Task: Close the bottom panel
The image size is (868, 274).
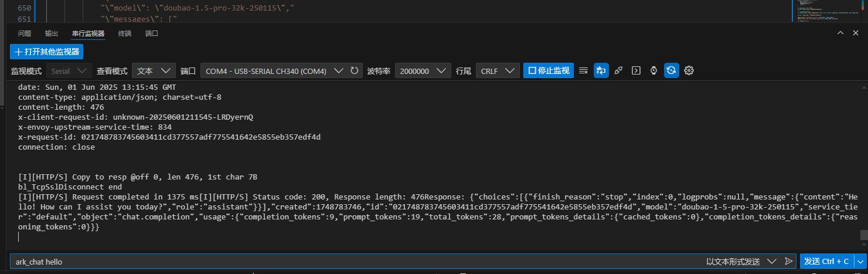Action: point(856,33)
